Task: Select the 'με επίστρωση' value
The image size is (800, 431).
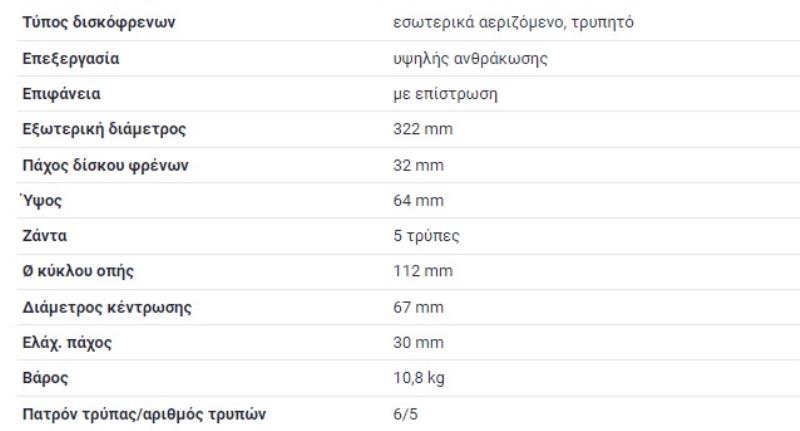Action: pos(446,94)
